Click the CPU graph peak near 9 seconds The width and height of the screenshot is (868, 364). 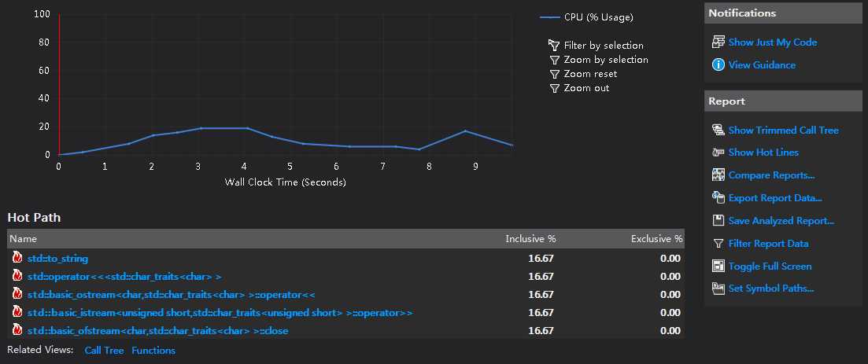[x=465, y=131]
